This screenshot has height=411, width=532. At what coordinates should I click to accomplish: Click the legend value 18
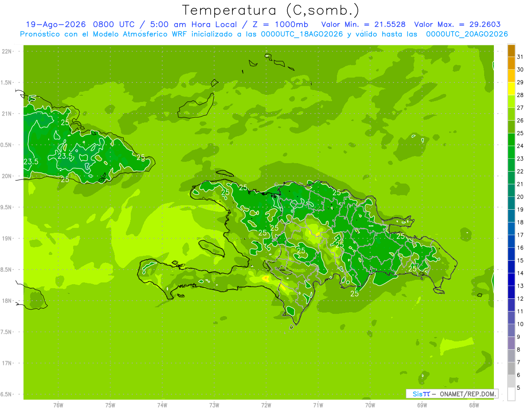tap(520, 222)
